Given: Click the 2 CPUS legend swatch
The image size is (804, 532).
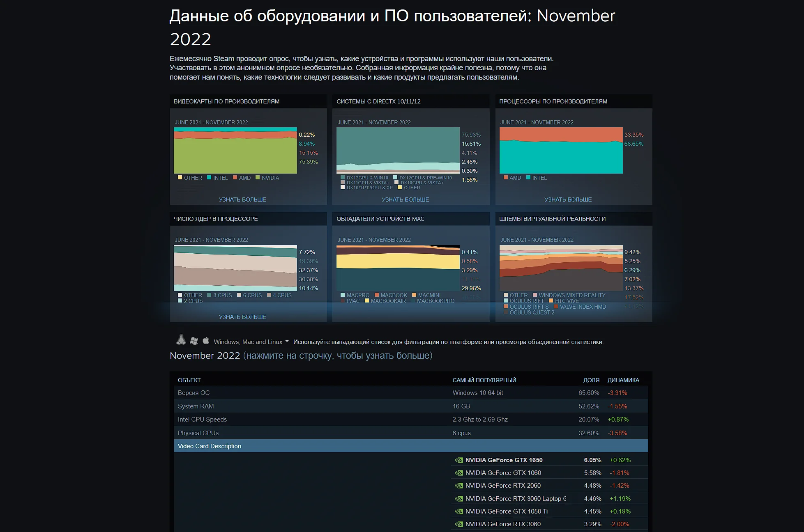Looking at the screenshot, I should (180, 301).
